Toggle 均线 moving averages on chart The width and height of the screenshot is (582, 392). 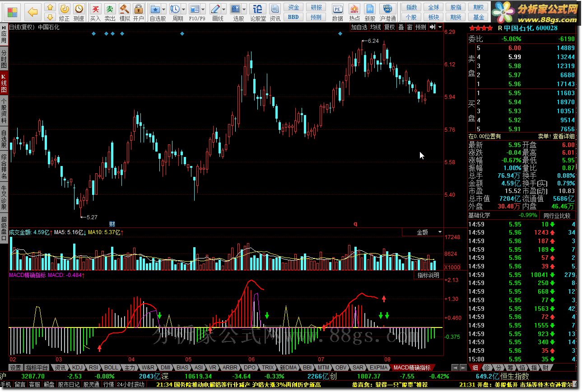coord(376,27)
